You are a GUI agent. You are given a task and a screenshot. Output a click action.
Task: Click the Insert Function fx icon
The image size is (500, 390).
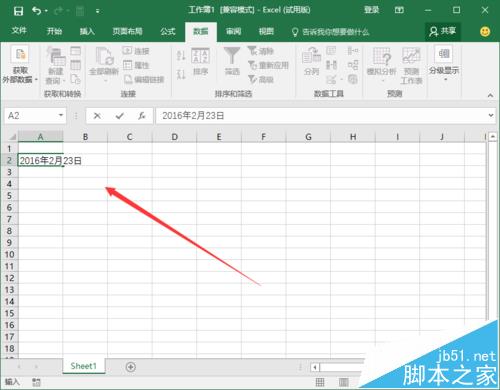pyautogui.click(x=142, y=116)
